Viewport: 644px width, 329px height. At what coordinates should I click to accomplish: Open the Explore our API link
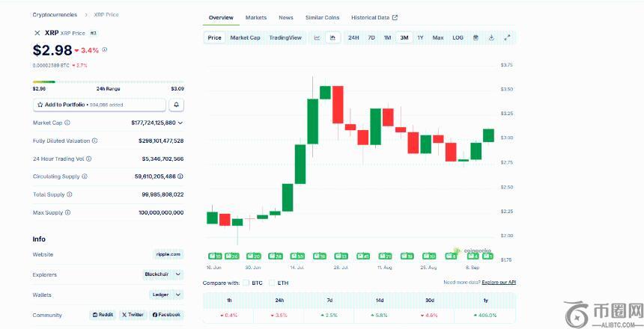tap(498, 283)
